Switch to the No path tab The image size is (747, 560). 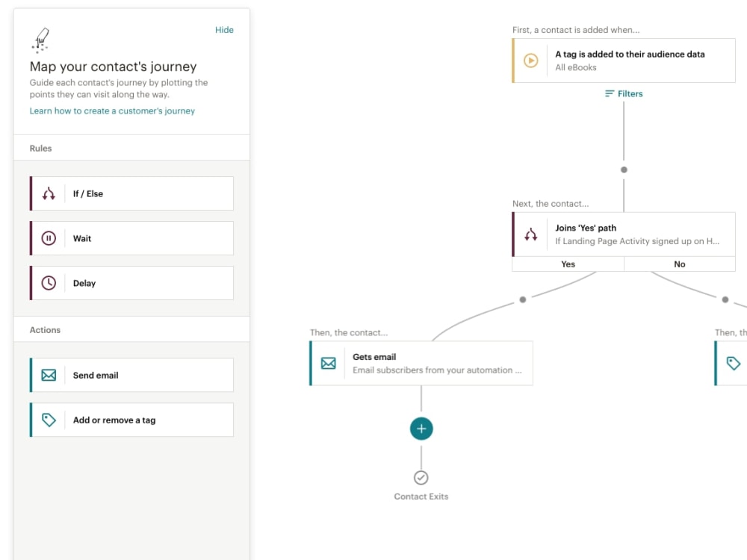click(x=680, y=264)
